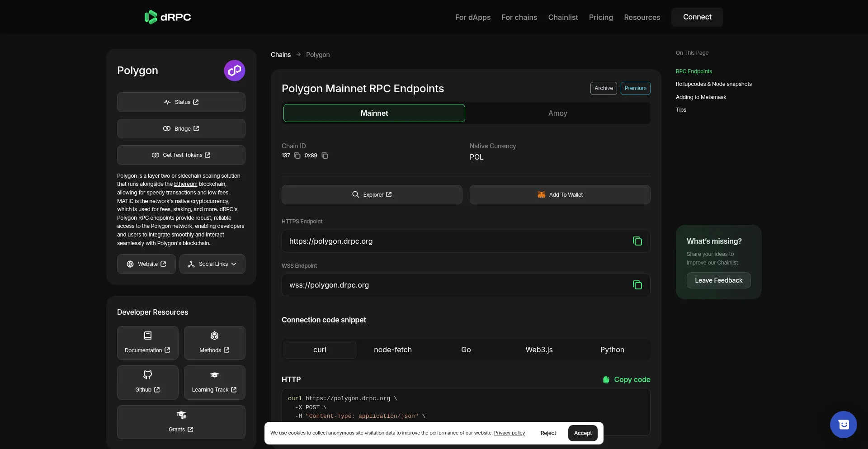Select the node-fetch snippet tab
Viewport: 868px width, 449px height.
pyautogui.click(x=393, y=350)
